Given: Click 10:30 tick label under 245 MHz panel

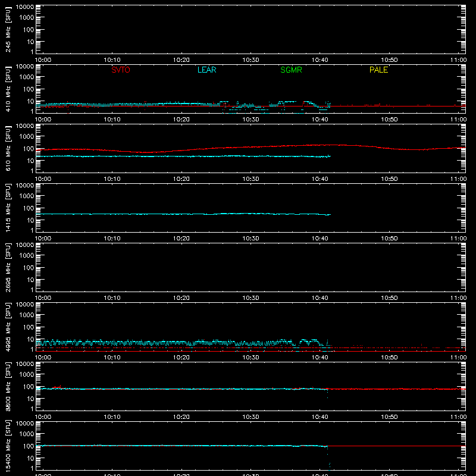Looking at the screenshot, I should (250, 60).
